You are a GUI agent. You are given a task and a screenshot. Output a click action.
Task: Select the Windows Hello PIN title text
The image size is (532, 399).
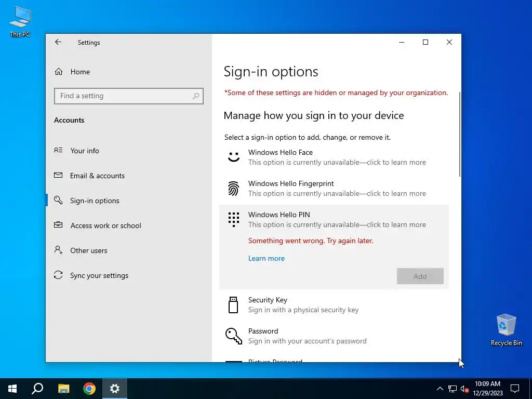click(x=279, y=215)
